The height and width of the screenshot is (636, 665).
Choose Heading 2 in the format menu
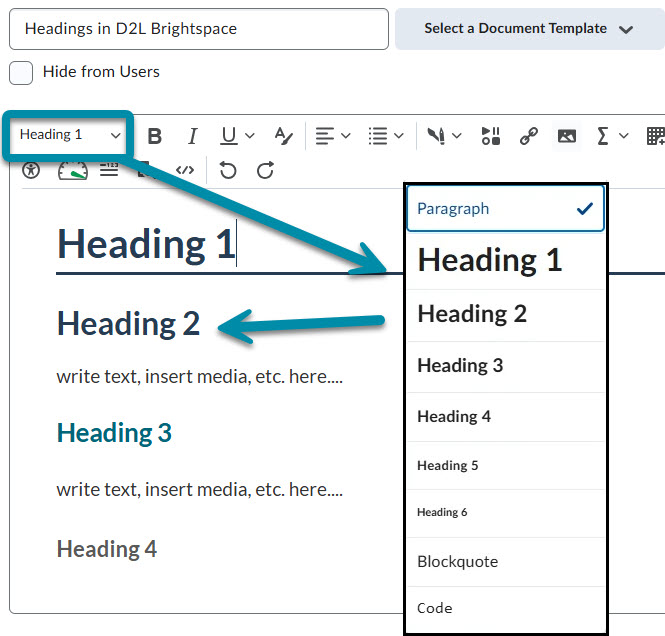505,315
